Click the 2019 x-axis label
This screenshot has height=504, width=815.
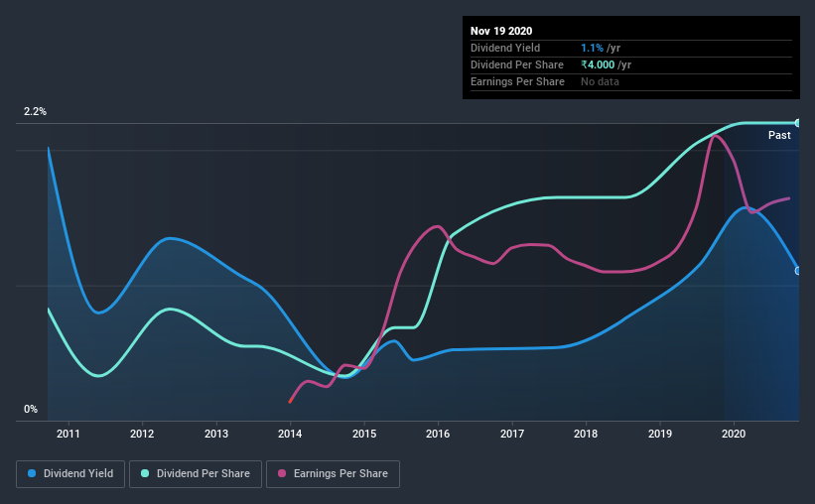click(660, 434)
